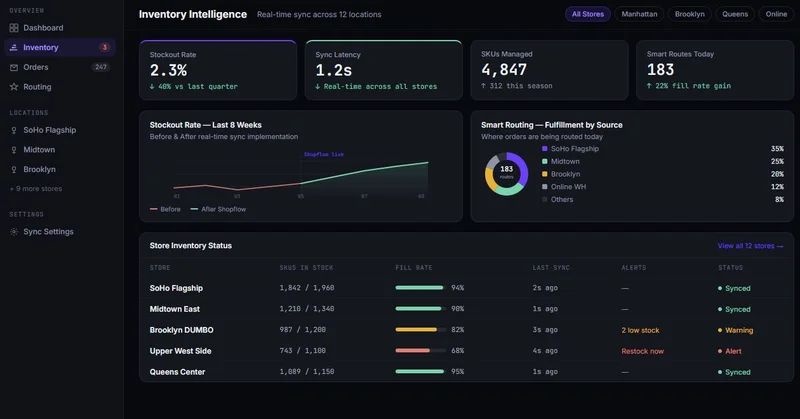This screenshot has width=800, height=419.
Task: Click the Smart Routes Today 183 card
Action: (715, 70)
